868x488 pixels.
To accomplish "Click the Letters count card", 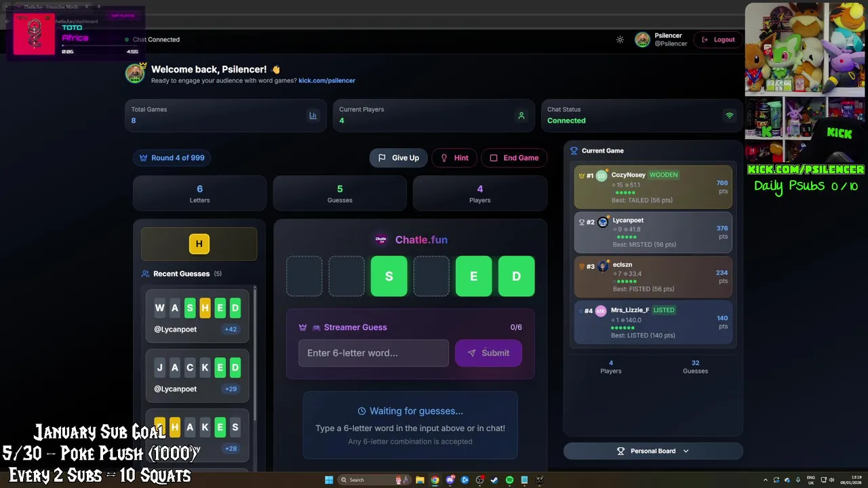I will 199,193.
